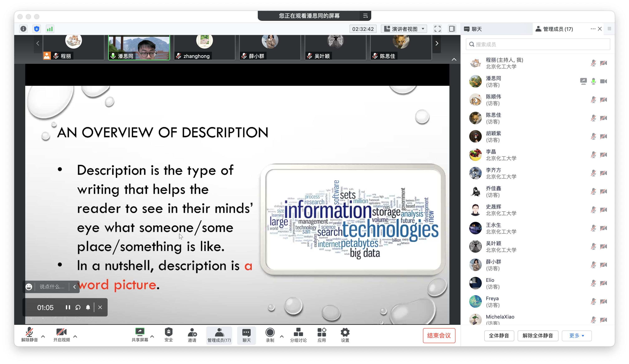Viewport: 629px width, 364px height.
Task: Open the meeting info icon
Action: click(x=23, y=29)
